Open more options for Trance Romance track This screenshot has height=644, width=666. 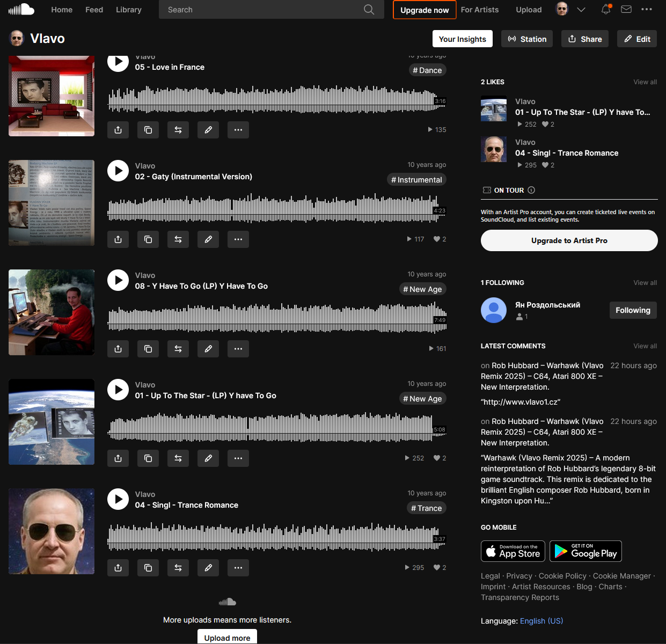coord(238,568)
